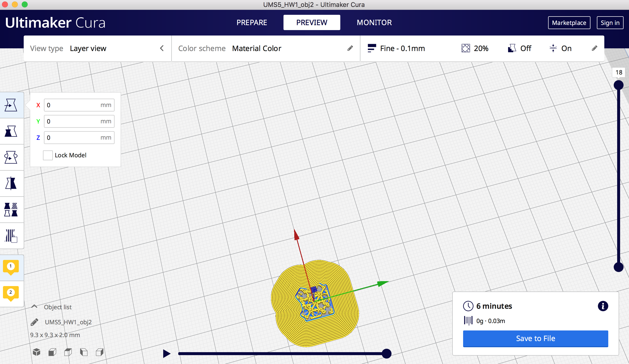Click the pencil icon next to UMS5_HW1_obj2
The image size is (629, 364).
click(35, 322)
